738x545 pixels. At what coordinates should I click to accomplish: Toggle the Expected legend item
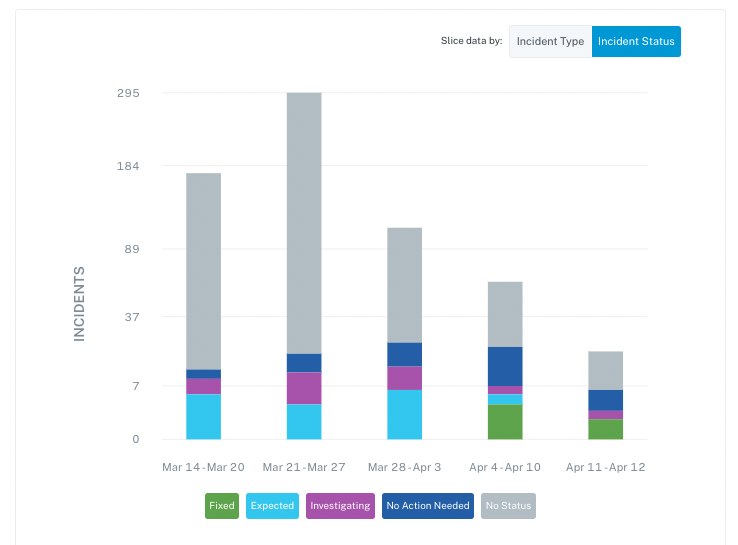coord(272,506)
